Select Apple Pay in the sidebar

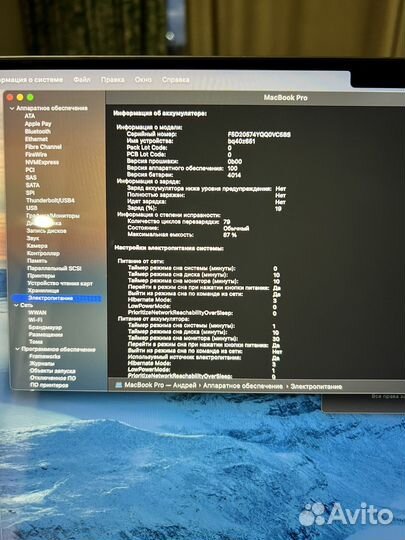(x=38, y=124)
